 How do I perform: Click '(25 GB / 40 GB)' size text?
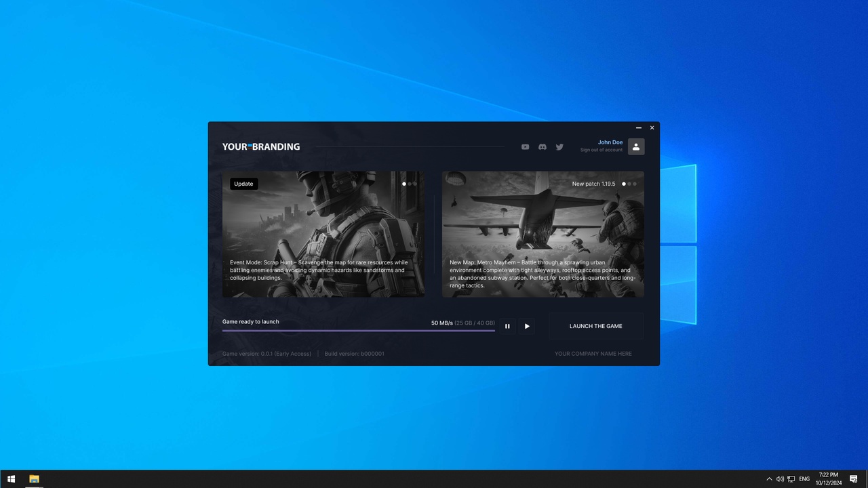pos(475,323)
